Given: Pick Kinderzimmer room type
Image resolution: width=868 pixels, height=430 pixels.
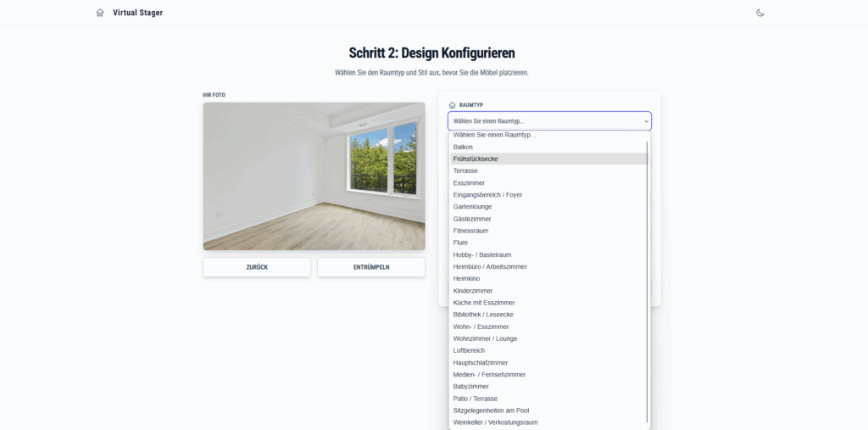Looking at the screenshot, I should 473,290.
